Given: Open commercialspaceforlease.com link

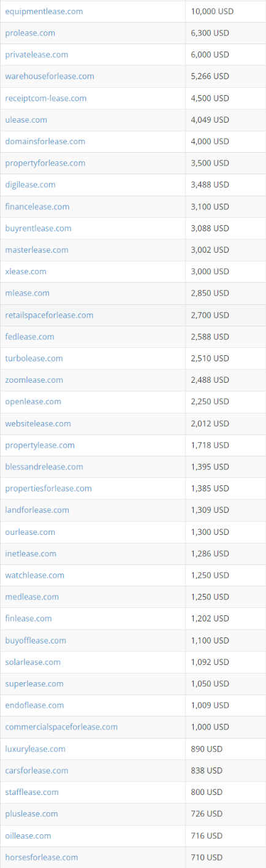Looking at the screenshot, I should (61, 727).
